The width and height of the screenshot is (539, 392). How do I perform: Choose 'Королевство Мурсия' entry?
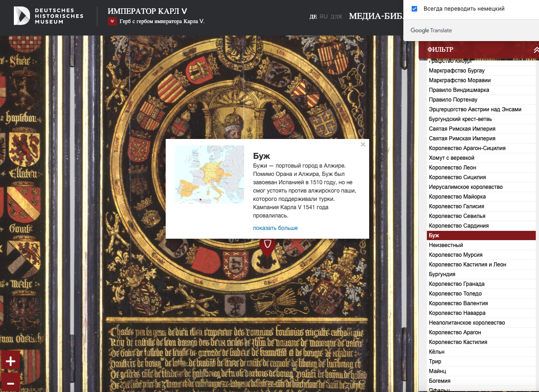481,255
